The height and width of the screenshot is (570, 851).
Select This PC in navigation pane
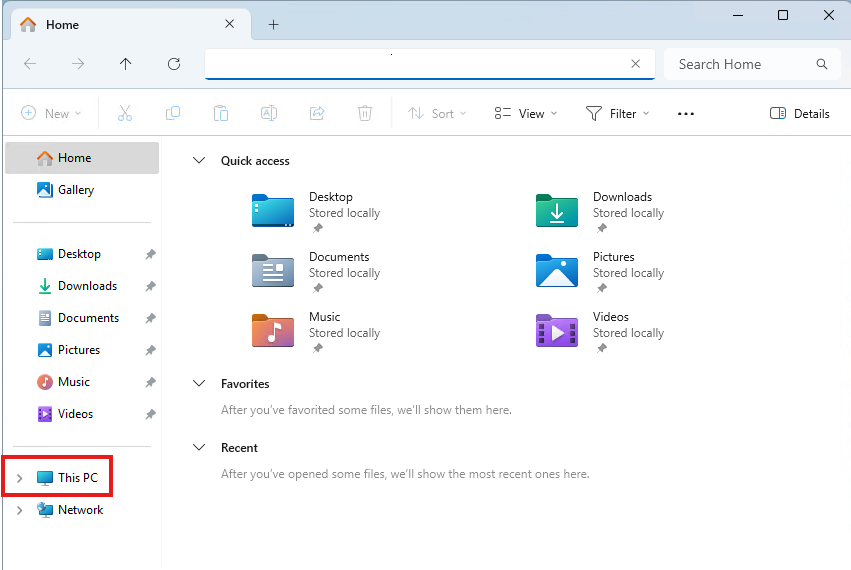(67, 478)
